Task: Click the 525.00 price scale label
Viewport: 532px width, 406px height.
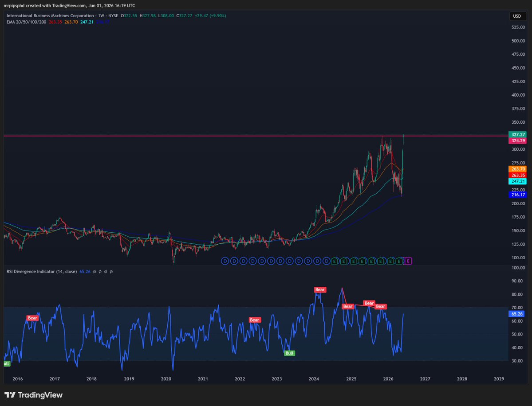Action: pos(518,27)
